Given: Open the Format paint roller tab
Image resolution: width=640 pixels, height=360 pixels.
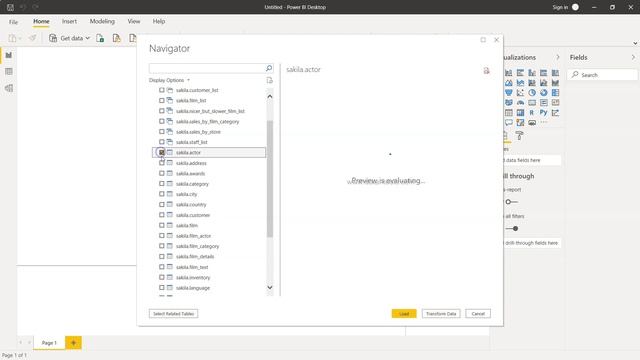Looking at the screenshot, I should [519, 136].
